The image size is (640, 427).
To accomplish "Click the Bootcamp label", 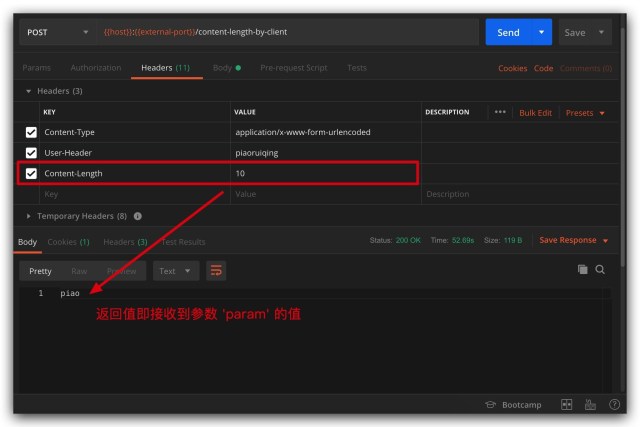I will [522, 405].
